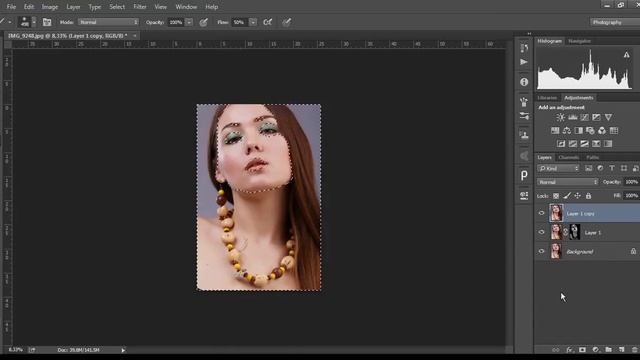Add a Threshold adjustment

coord(584,144)
